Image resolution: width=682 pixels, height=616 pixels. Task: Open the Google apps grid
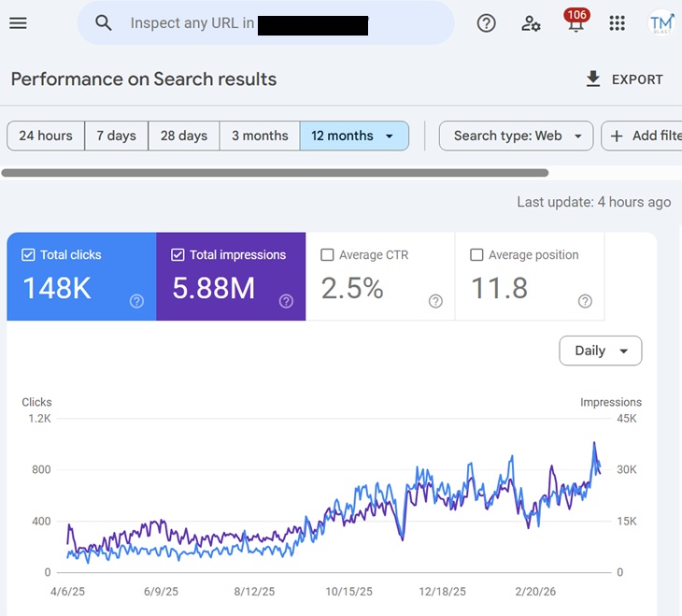(x=617, y=23)
